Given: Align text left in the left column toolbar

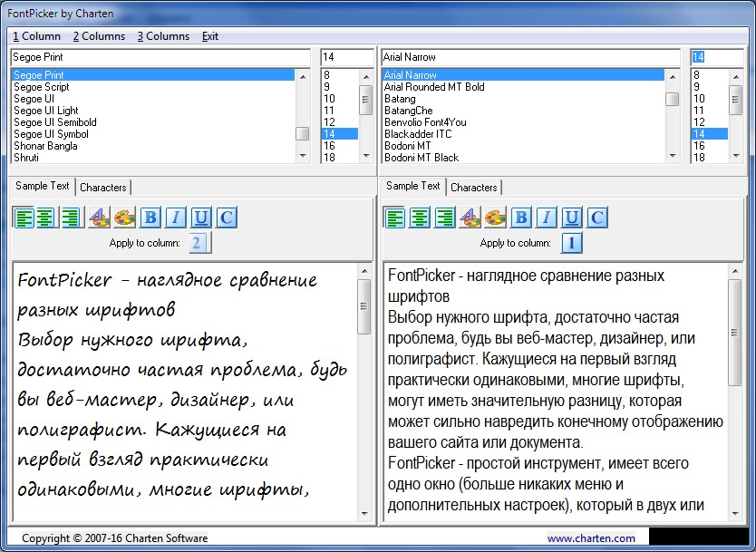Looking at the screenshot, I should click(24, 218).
